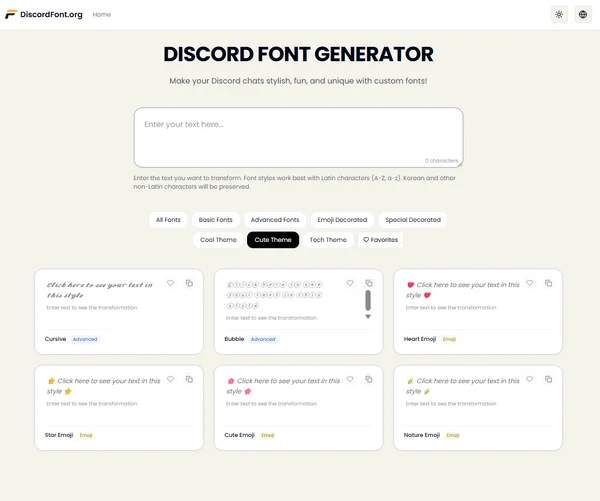Click the DiscordFont.org site name
Viewport: 600px width, 501px height.
(x=51, y=15)
